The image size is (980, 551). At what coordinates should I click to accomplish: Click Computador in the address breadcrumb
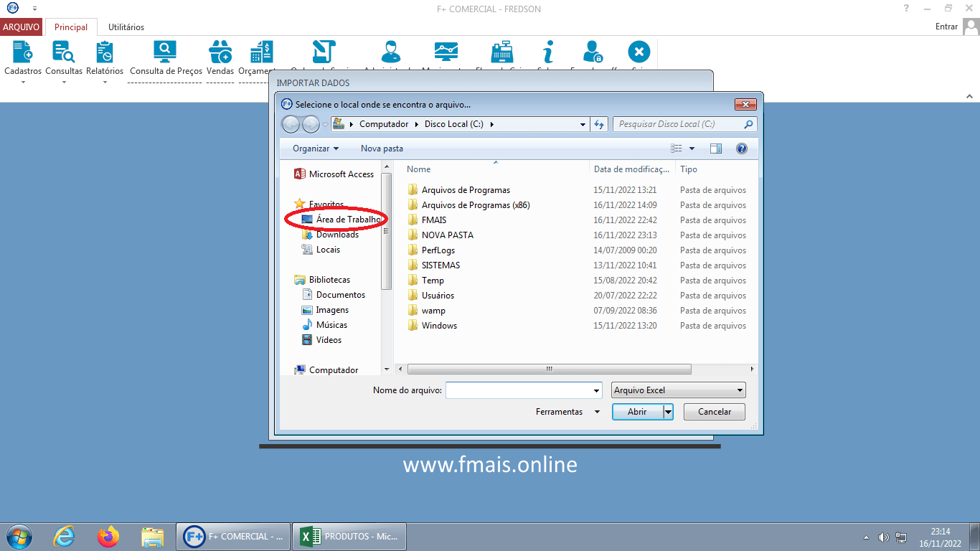point(384,124)
